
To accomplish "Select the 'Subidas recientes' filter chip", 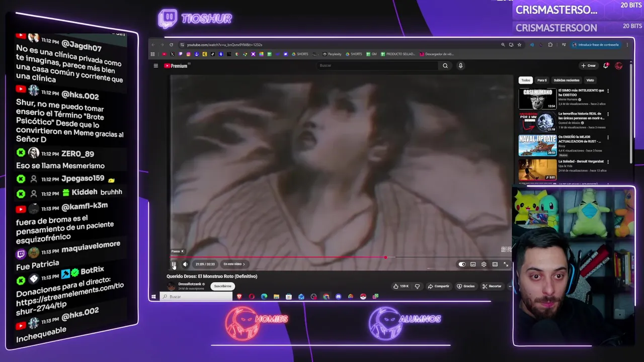I will 567,80.
